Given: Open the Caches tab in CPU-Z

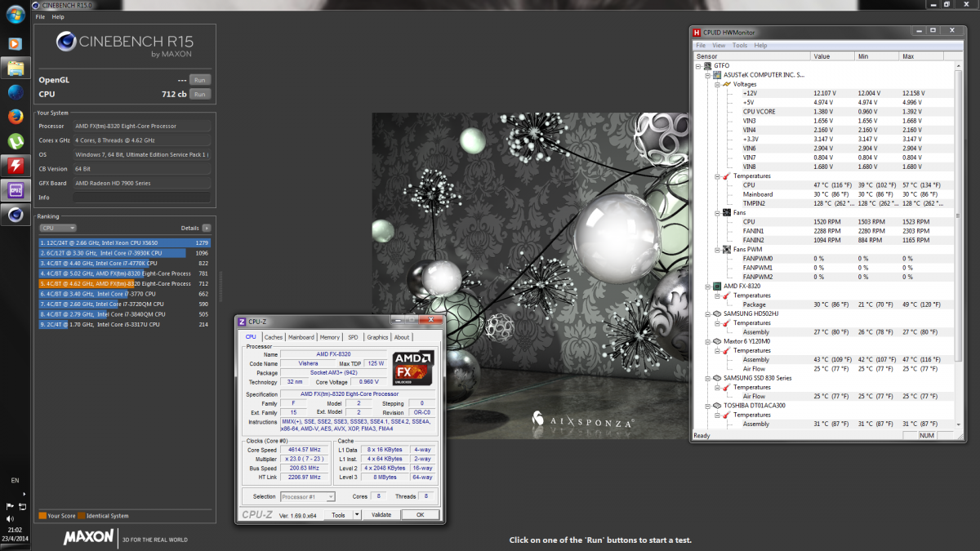Looking at the screenshot, I should coord(274,337).
